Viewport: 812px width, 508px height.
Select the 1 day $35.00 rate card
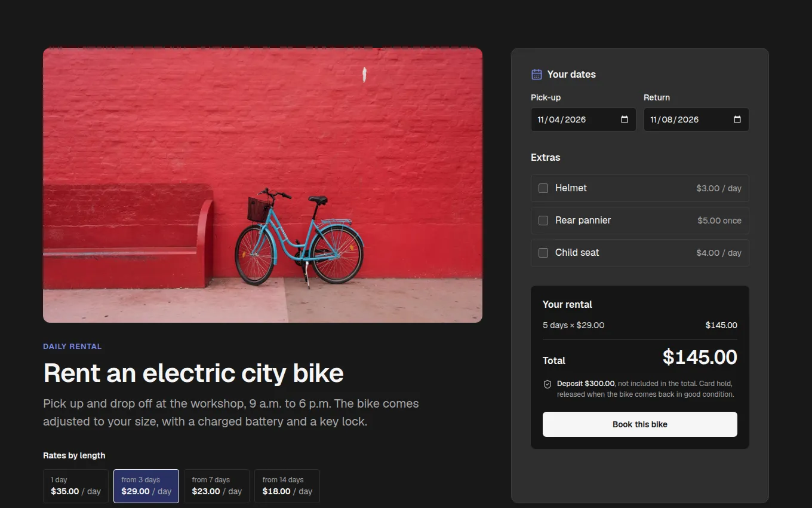(x=76, y=486)
